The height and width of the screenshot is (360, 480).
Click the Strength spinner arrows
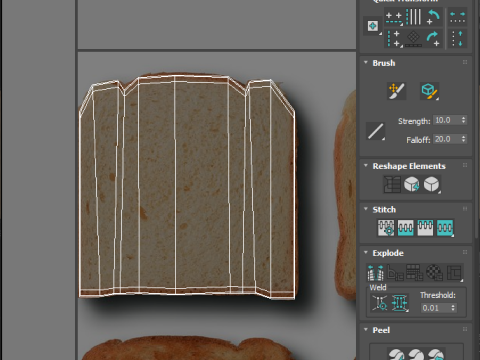pos(464,120)
